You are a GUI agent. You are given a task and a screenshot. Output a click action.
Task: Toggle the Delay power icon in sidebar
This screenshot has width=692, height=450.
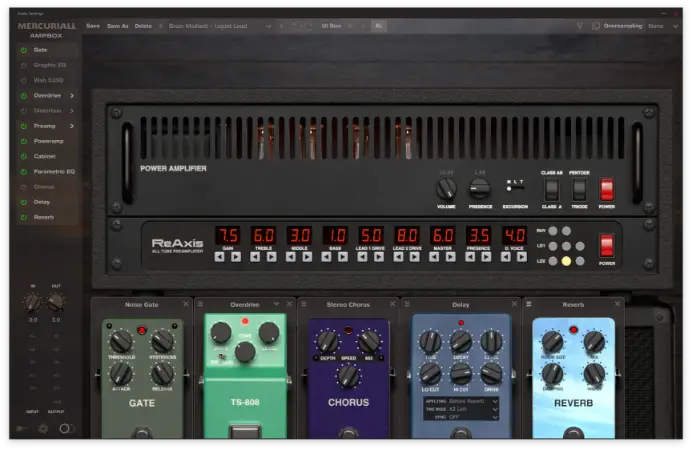coord(23,202)
